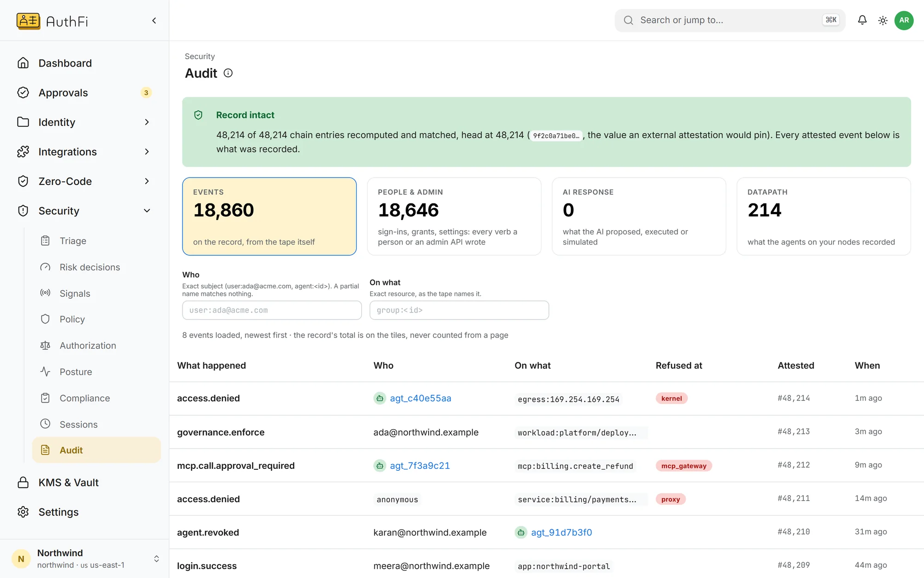Focus the Search or jump to box
Viewport: 924px width, 578px height.
(730, 20)
